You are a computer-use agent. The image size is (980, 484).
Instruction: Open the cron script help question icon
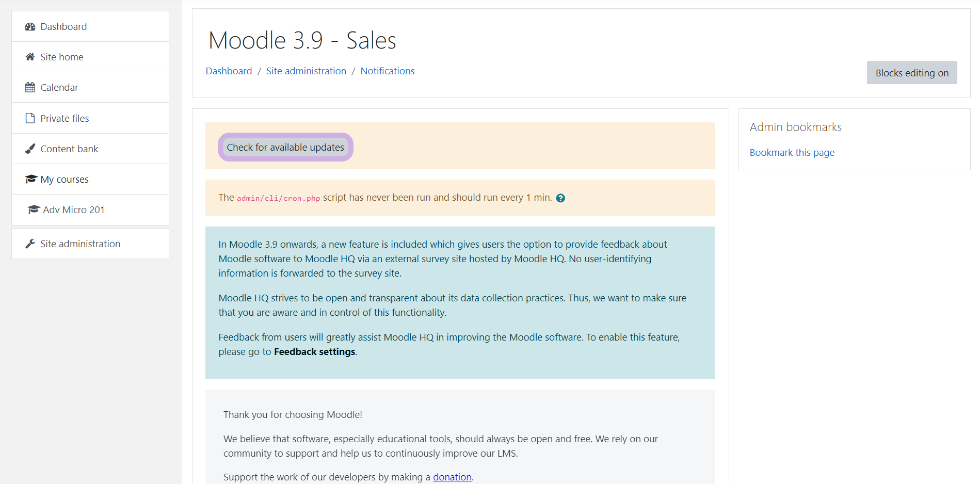[560, 198]
